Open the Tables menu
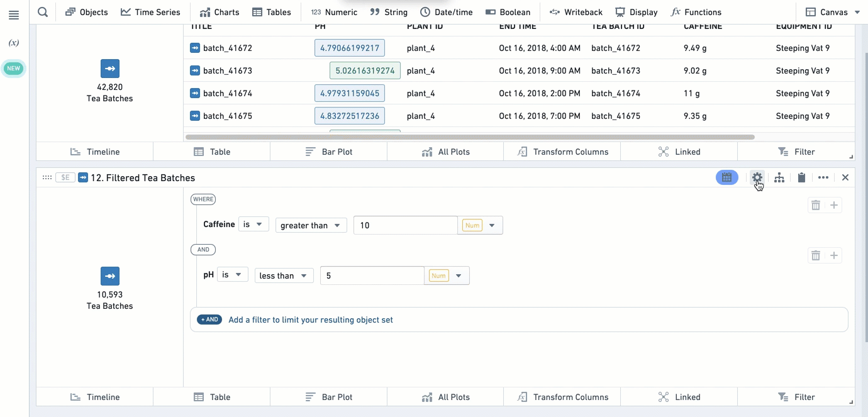The width and height of the screenshot is (868, 417). (x=271, y=12)
